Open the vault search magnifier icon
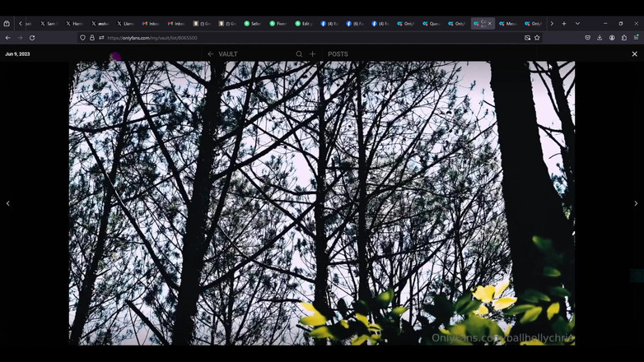 point(299,54)
